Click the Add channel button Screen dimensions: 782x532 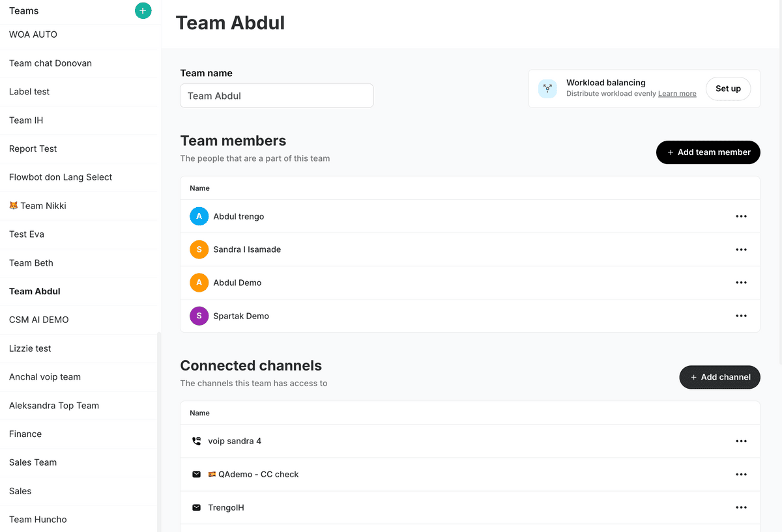coord(719,377)
